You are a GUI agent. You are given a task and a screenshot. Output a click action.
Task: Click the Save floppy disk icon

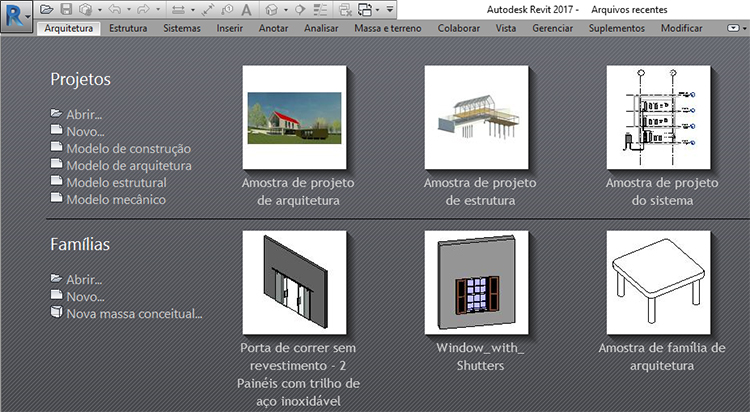point(66,9)
